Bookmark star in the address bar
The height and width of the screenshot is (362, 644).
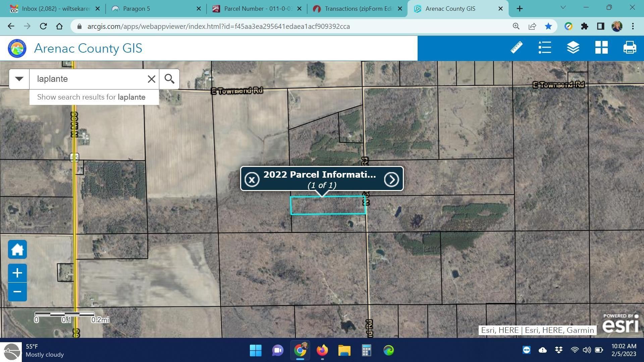548,26
